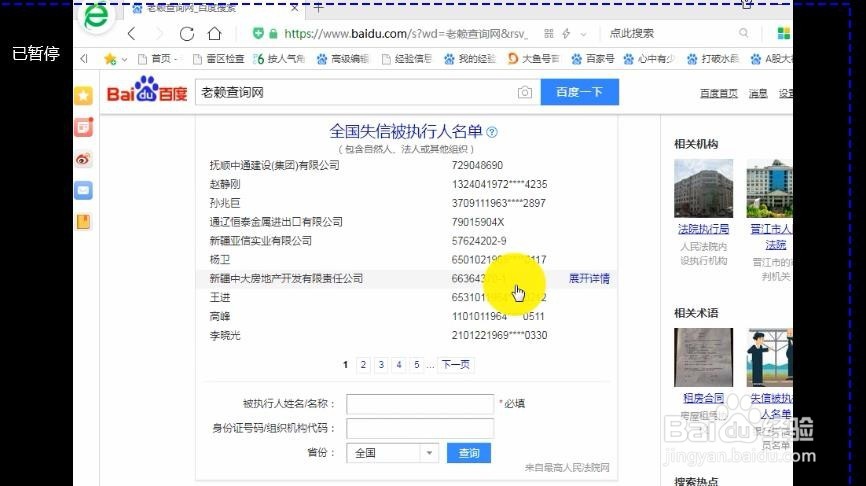Focus the 被执行人姓名/名称 input field
This screenshot has height=486, width=866.
[x=420, y=404]
